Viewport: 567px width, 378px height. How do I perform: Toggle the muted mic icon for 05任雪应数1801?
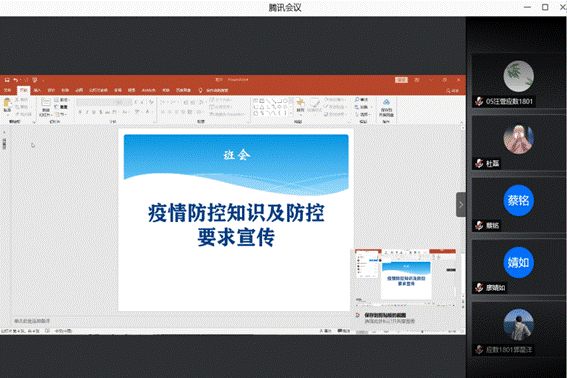[479, 102]
